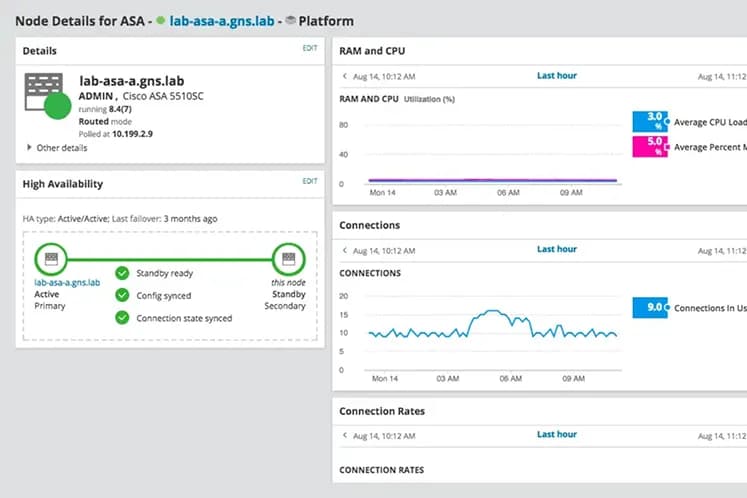Click the polled IP 10.199.2.9
Screen dimensions: 747x498
point(132,134)
